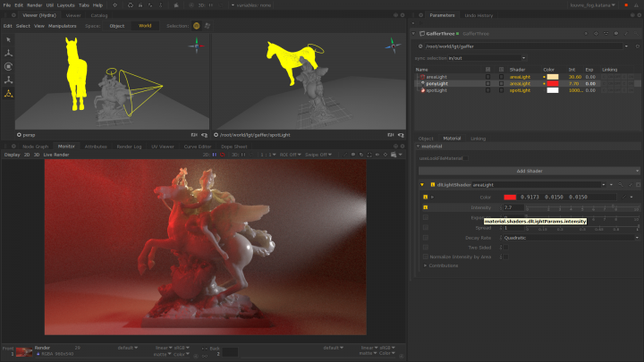Activate the rotate manipulator tool
This screenshot has height=362, width=644.
pyautogui.click(x=8, y=66)
